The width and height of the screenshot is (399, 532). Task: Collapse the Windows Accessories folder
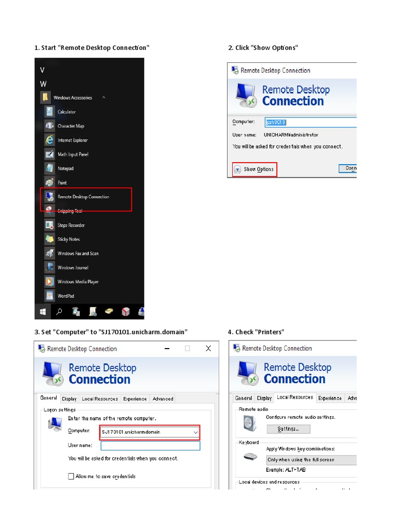(104, 97)
